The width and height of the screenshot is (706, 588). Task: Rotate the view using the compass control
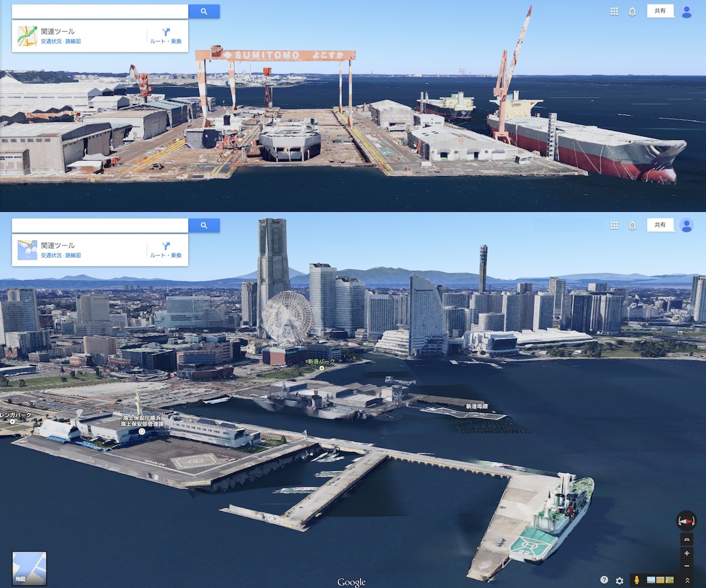point(687,521)
